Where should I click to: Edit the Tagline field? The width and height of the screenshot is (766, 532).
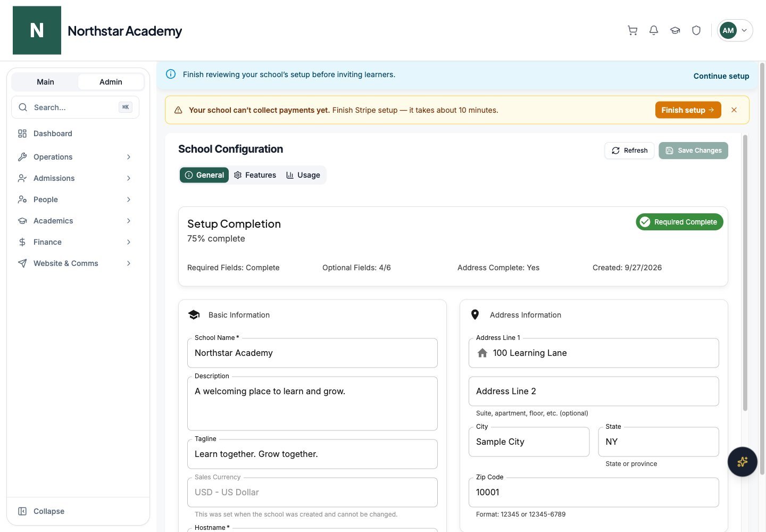tap(312, 454)
